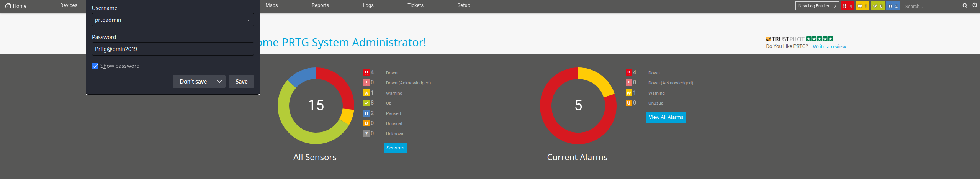
Task: Uncheck the Show password checkbox
Action: click(95, 66)
